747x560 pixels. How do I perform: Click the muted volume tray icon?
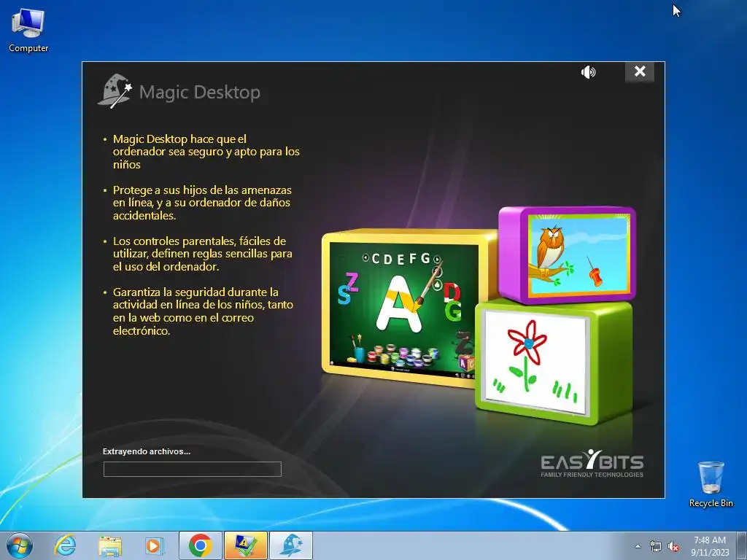pos(673,547)
